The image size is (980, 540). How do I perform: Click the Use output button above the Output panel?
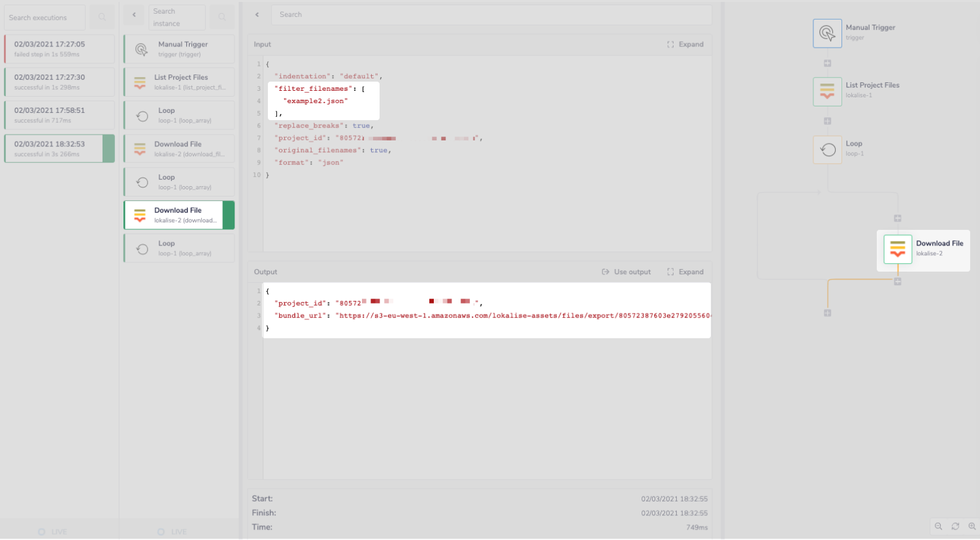click(626, 272)
